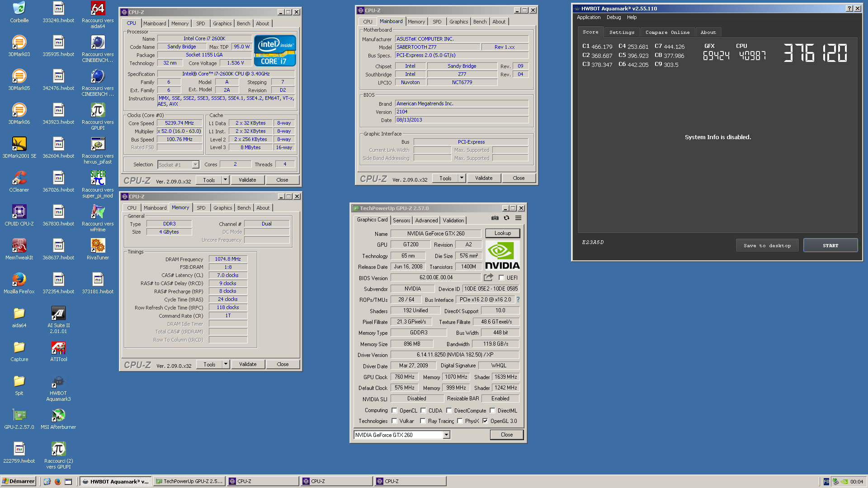
Task: Toggle the DirectCompute checkbox
Action: 449,411
